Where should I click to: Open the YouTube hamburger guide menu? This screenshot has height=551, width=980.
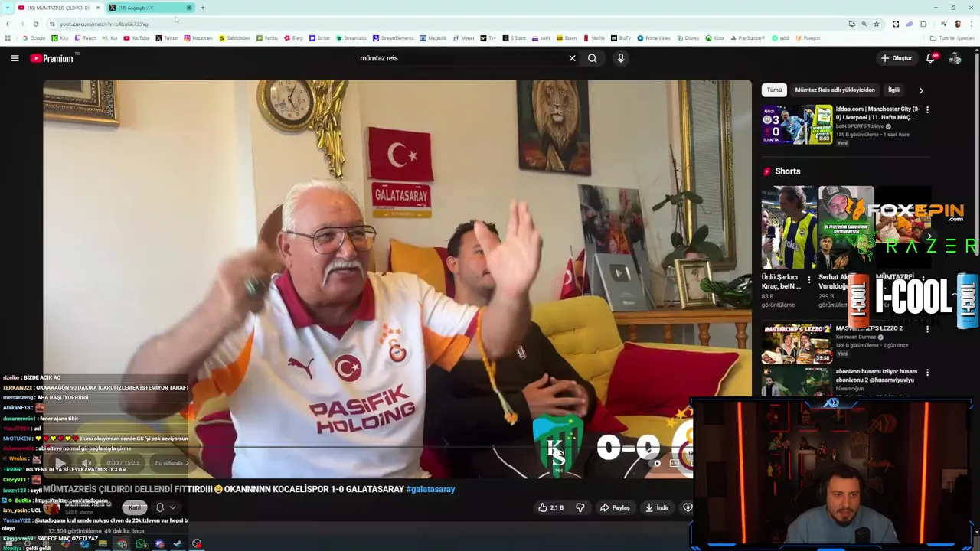coord(15,58)
